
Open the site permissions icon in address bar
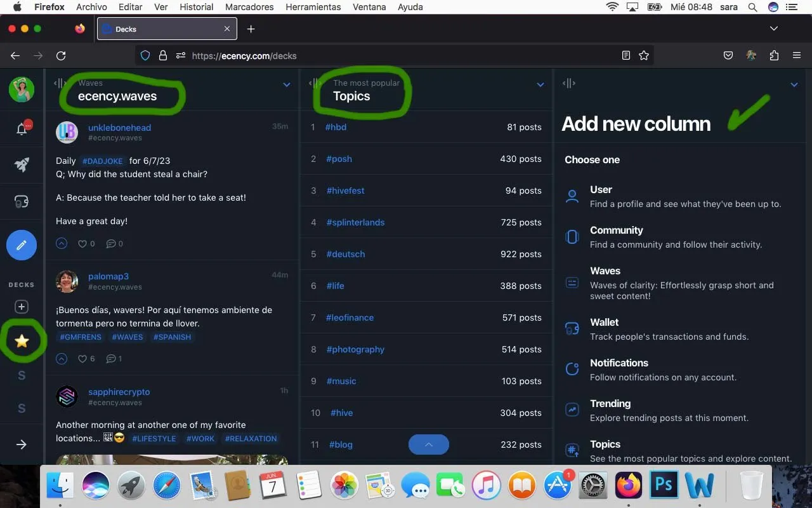[181, 56]
